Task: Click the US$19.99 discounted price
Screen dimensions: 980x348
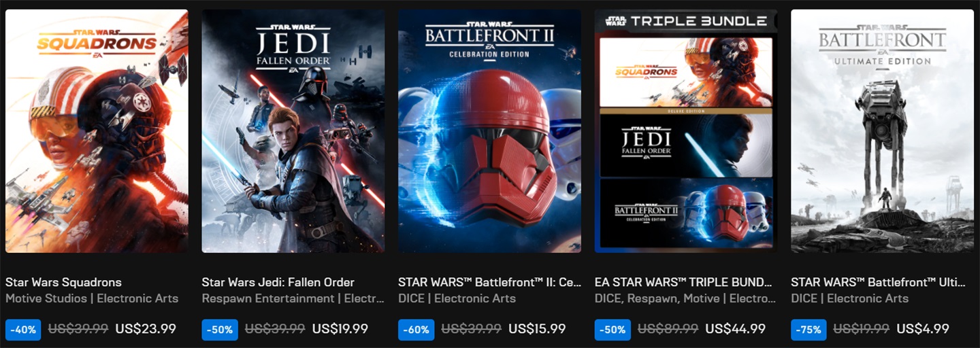Action: 340,329
